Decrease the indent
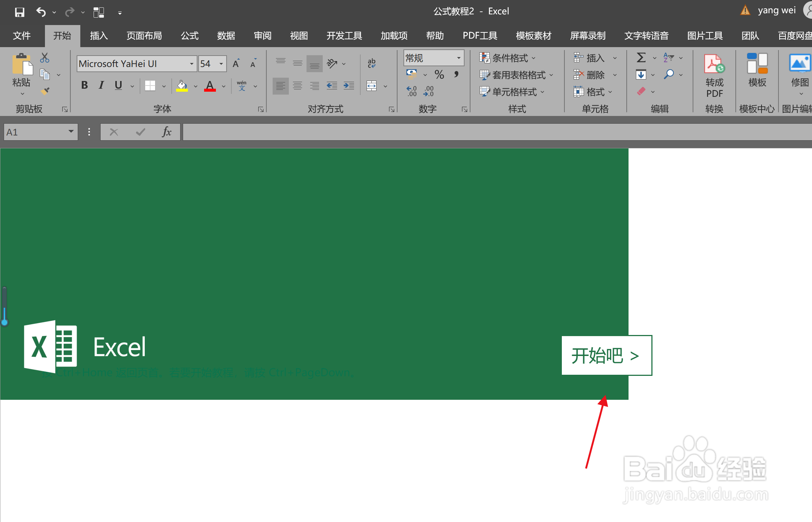The height and width of the screenshot is (522, 812). [x=332, y=86]
